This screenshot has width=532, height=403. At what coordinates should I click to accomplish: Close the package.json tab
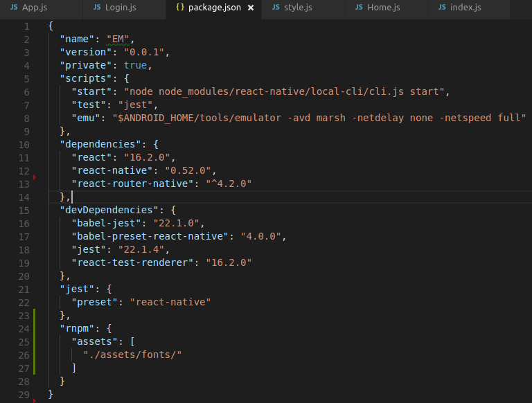tap(251, 8)
